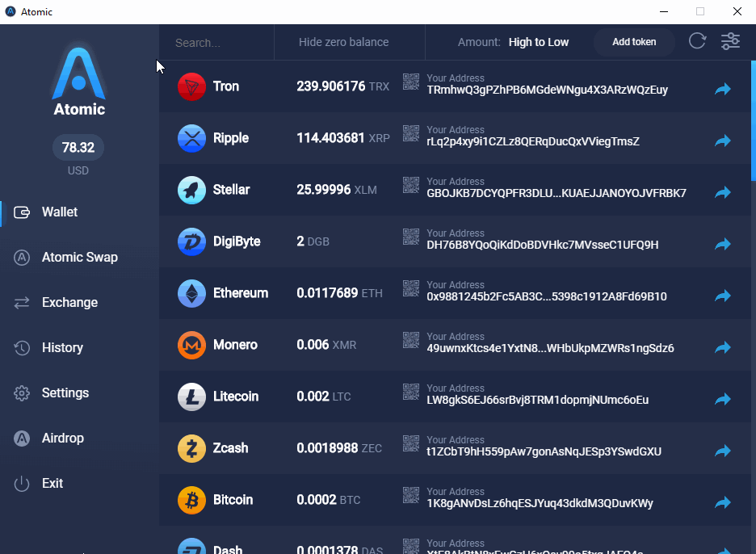Click the Tron coin icon
756x554 pixels.
[x=191, y=86]
